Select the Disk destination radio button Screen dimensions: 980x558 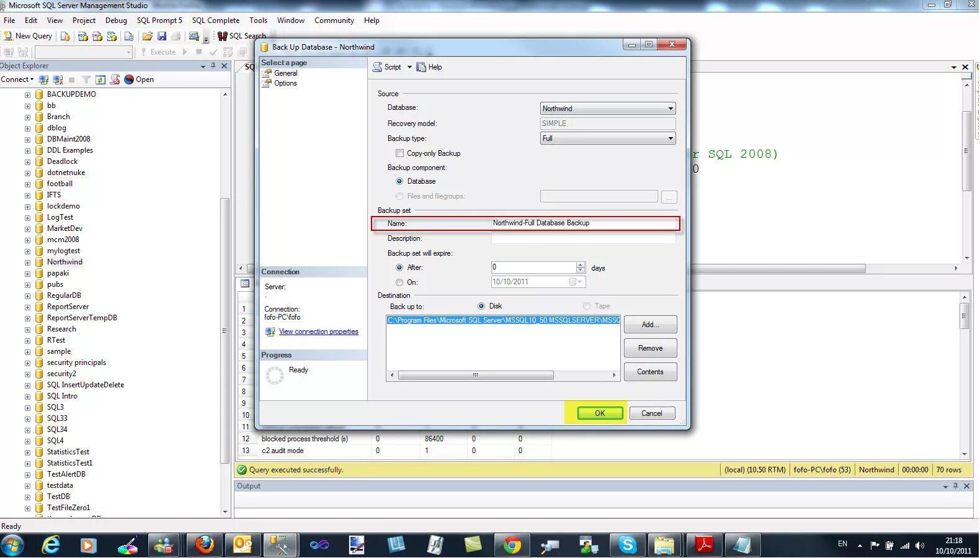[x=481, y=306]
